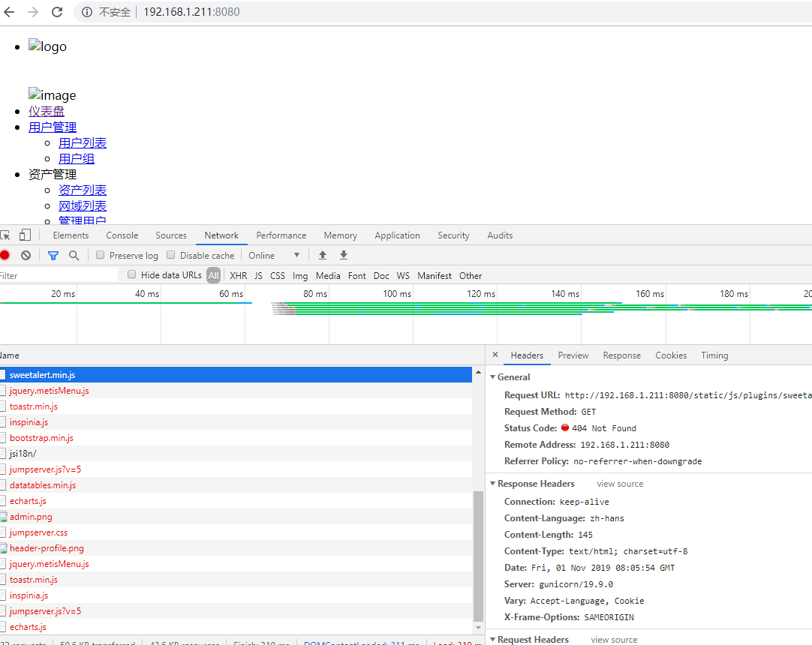812x645 pixels.
Task: Switch to the Console tab
Action: pos(122,235)
